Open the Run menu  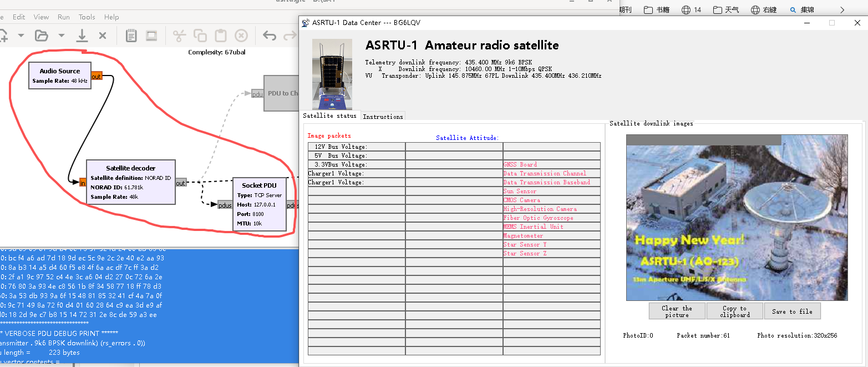[64, 17]
